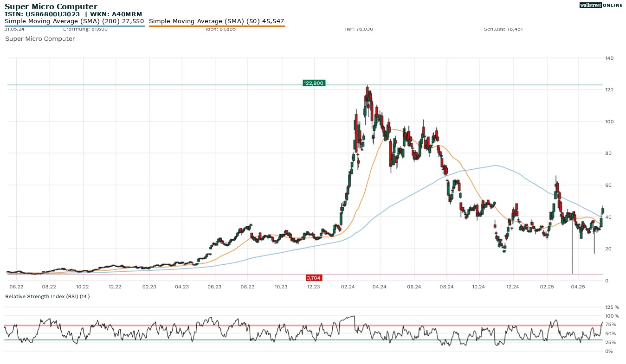Click the 100 price axis label
Screen dimensions: 626x364
609,121
